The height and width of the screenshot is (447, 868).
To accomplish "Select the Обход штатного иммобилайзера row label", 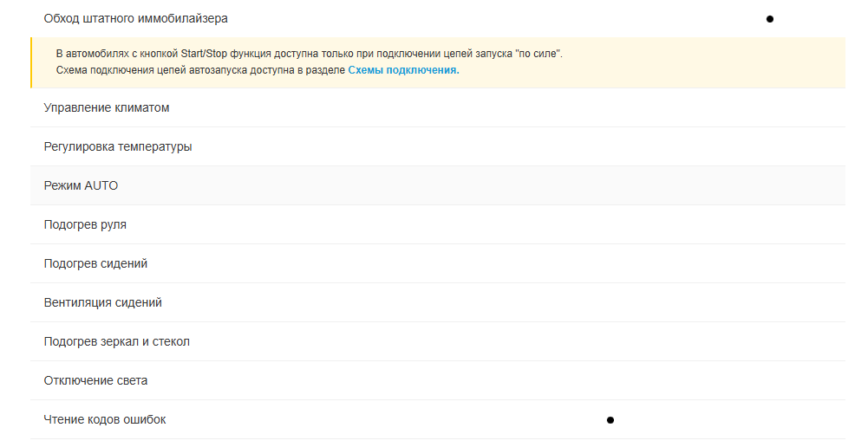I will click(135, 18).
